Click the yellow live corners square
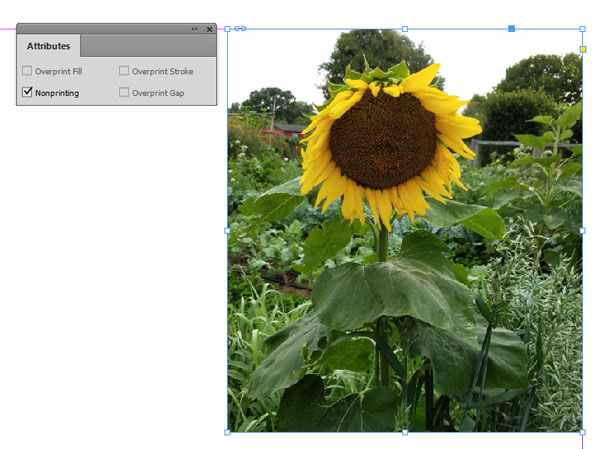 pos(583,49)
